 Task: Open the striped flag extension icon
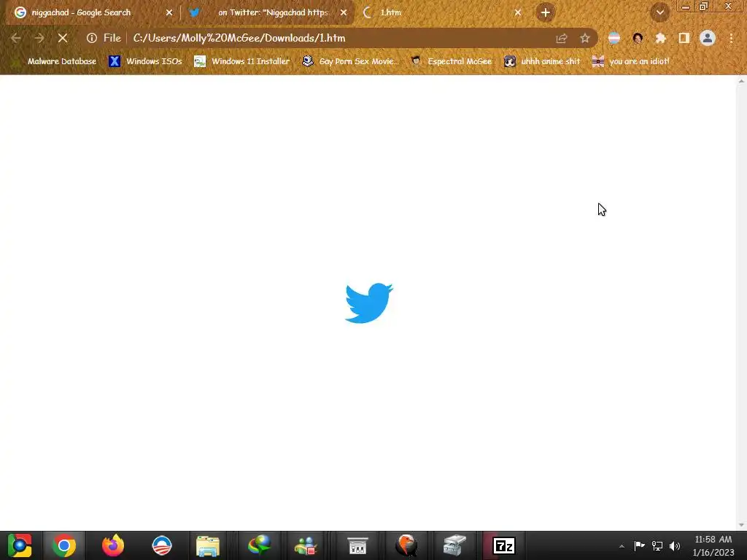[614, 38]
